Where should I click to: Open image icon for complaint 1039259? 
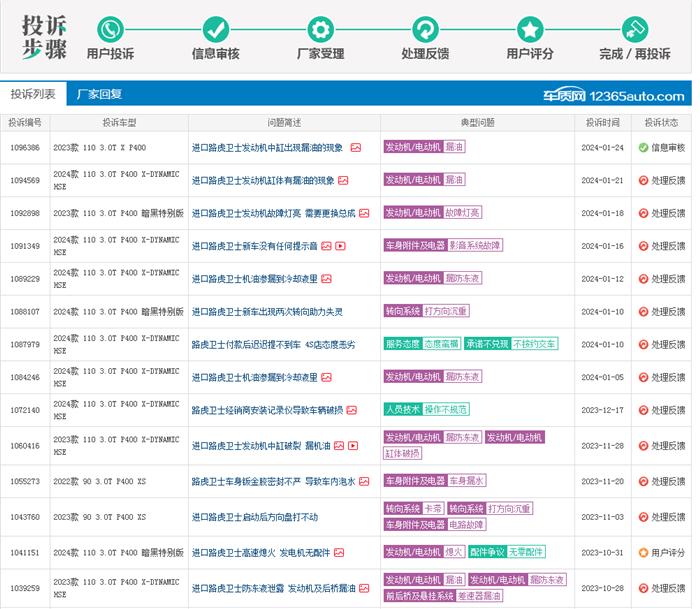[x=364, y=588]
